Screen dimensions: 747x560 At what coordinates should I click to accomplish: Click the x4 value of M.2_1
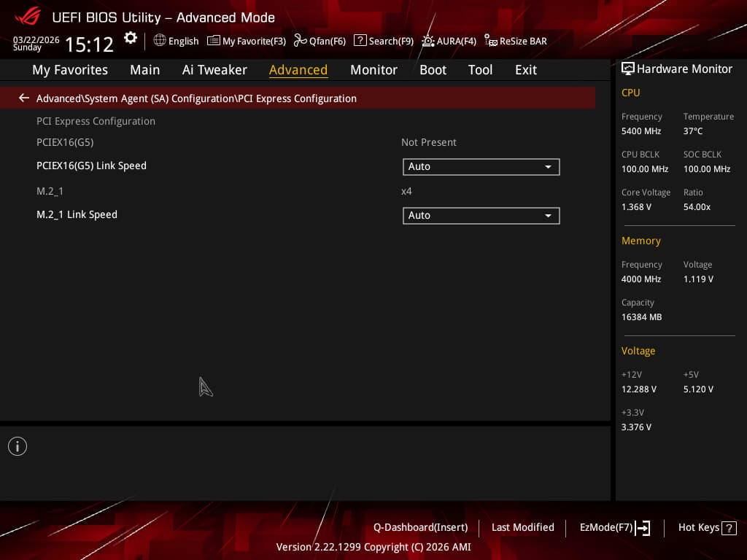406,192
